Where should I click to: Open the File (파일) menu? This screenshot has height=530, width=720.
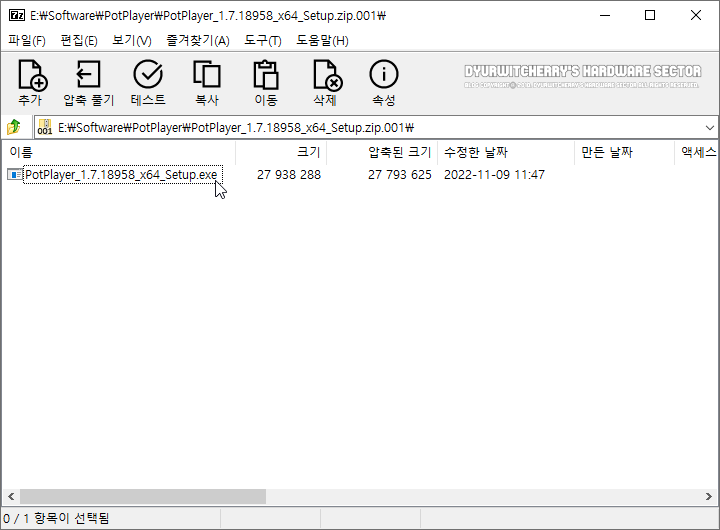pyautogui.click(x=27, y=40)
